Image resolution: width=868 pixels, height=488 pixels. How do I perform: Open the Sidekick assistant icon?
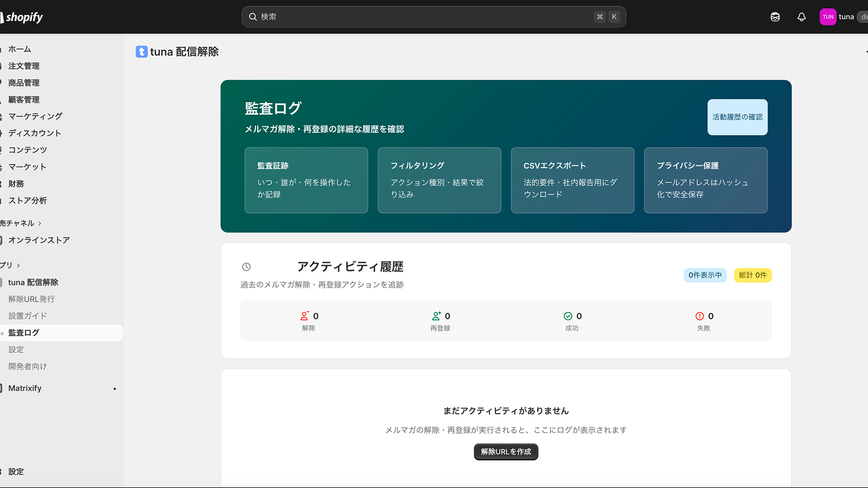[x=775, y=17]
